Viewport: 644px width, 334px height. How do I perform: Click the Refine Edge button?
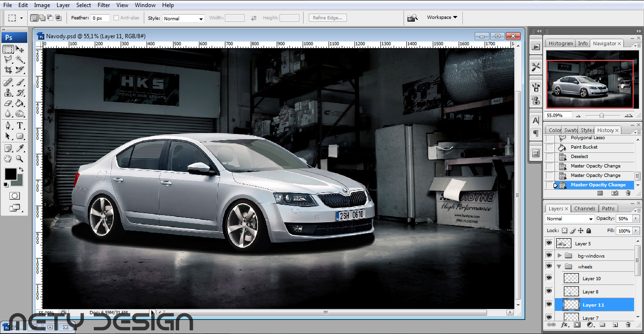pyautogui.click(x=328, y=18)
